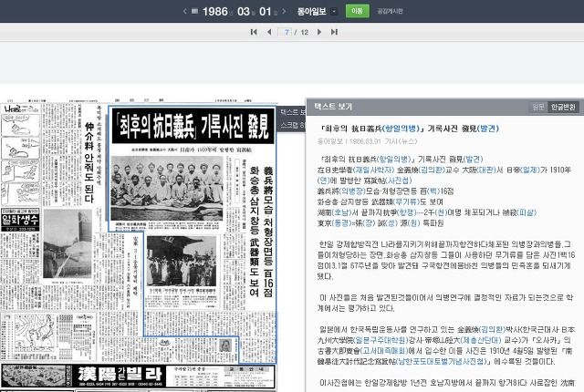Jump to the last newspaper page
The width and height of the screenshot is (584, 392).
(x=334, y=32)
